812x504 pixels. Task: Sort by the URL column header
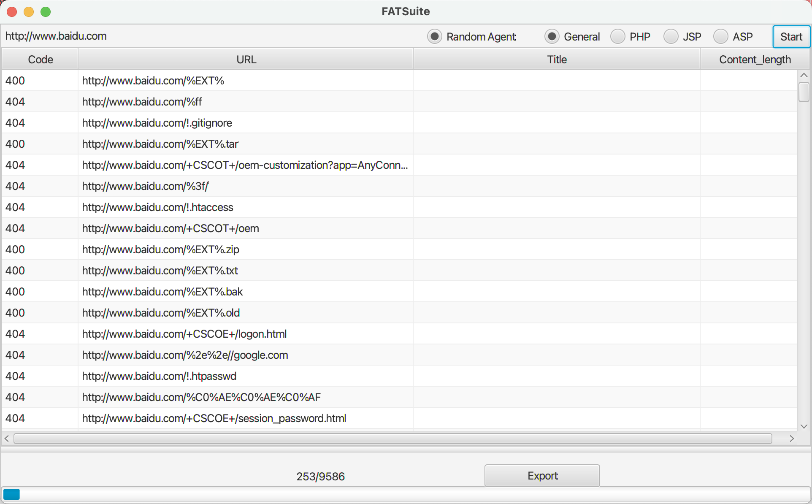pyautogui.click(x=246, y=60)
